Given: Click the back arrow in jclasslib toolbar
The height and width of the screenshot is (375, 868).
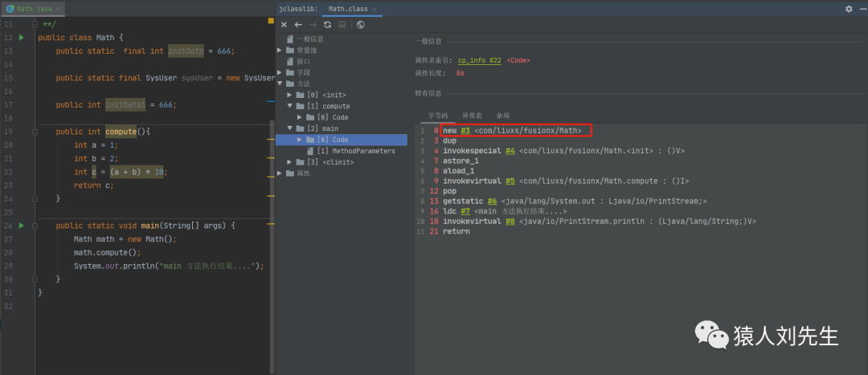Looking at the screenshot, I should [x=298, y=25].
